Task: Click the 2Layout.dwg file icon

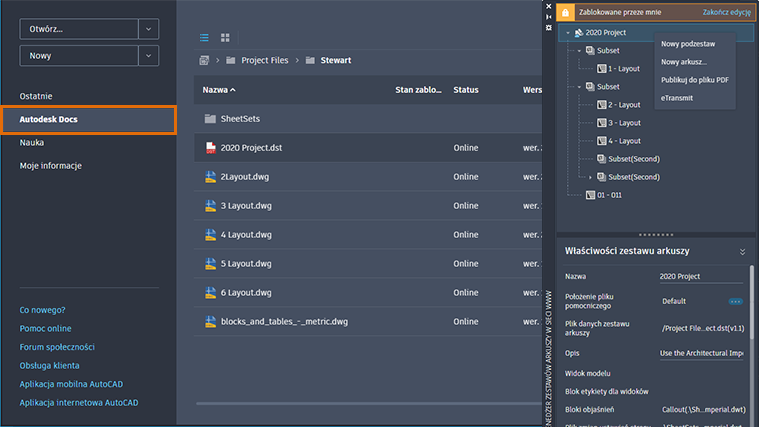Action: point(211,177)
